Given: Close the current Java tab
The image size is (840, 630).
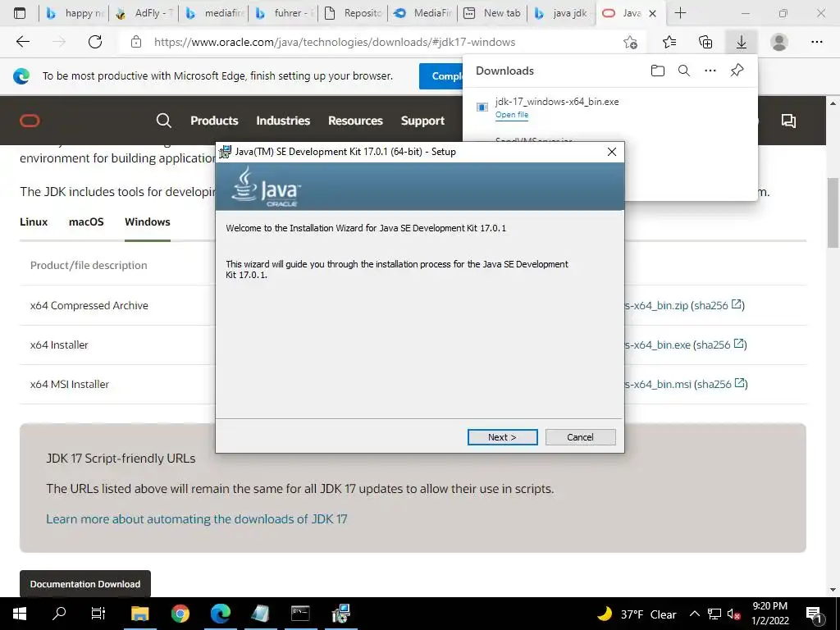Looking at the screenshot, I should coord(652,13).
